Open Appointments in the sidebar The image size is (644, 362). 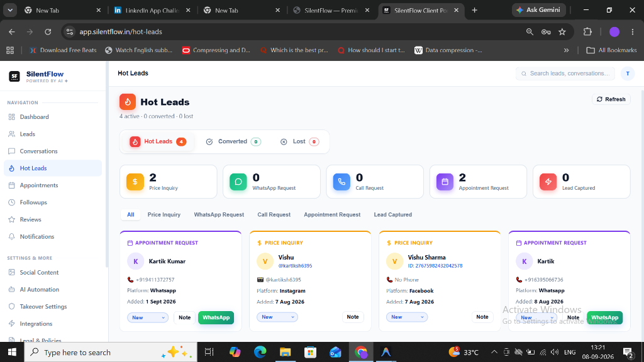pos(53,185)
